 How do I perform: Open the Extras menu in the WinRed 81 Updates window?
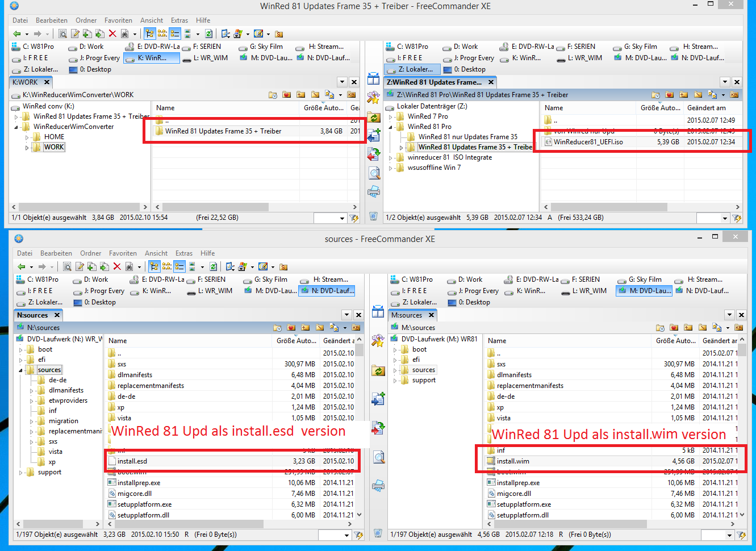[179, 20]
